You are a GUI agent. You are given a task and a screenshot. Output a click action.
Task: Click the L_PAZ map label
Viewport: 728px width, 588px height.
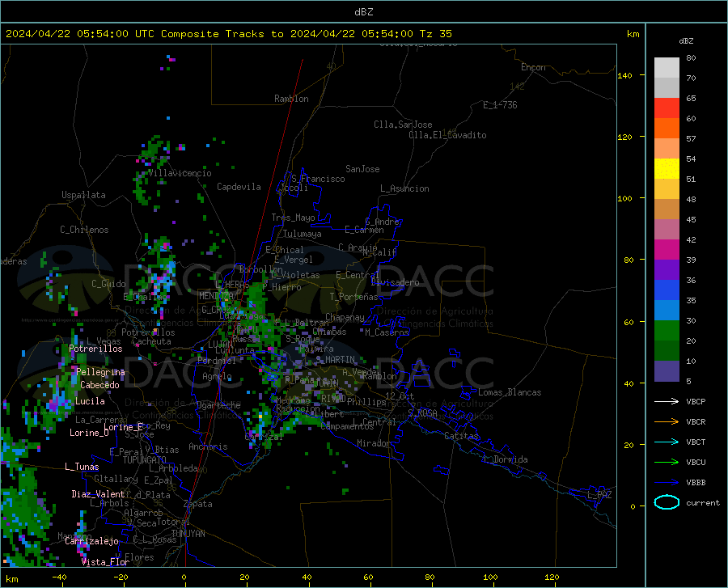tap(599, 495)
